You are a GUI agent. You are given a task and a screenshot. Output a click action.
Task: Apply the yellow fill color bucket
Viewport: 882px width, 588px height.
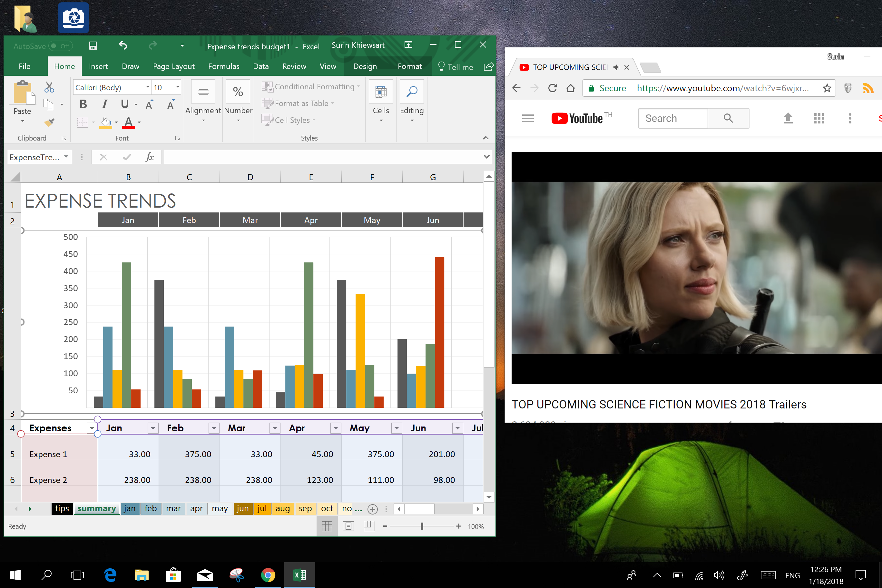(106, 122)
